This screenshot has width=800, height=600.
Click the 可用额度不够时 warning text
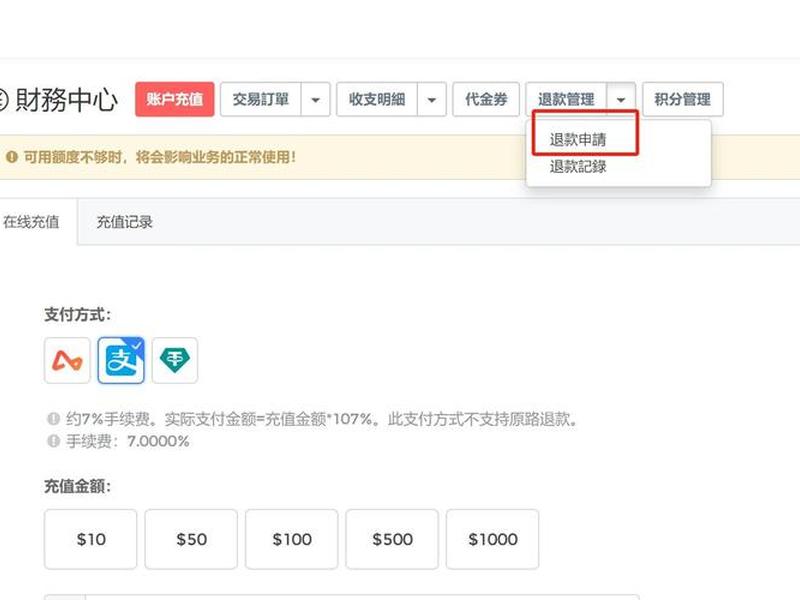pyautogui.click(x=160, y=157)
